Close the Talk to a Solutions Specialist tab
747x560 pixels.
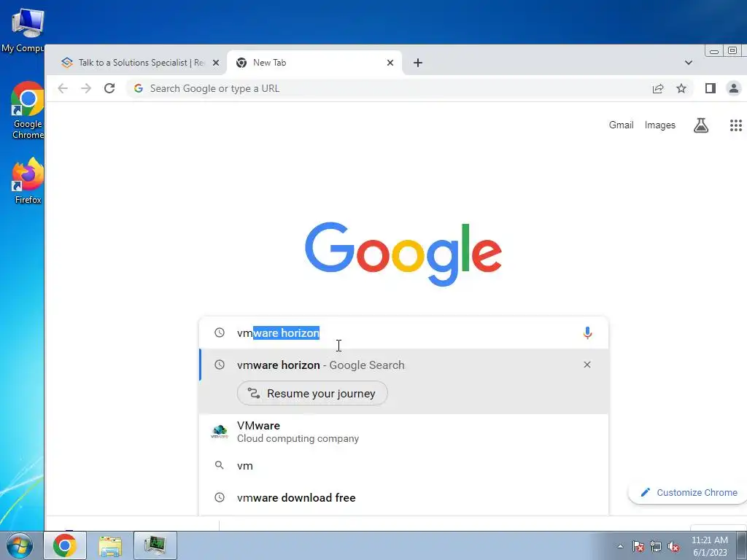[x=216, y=63]
